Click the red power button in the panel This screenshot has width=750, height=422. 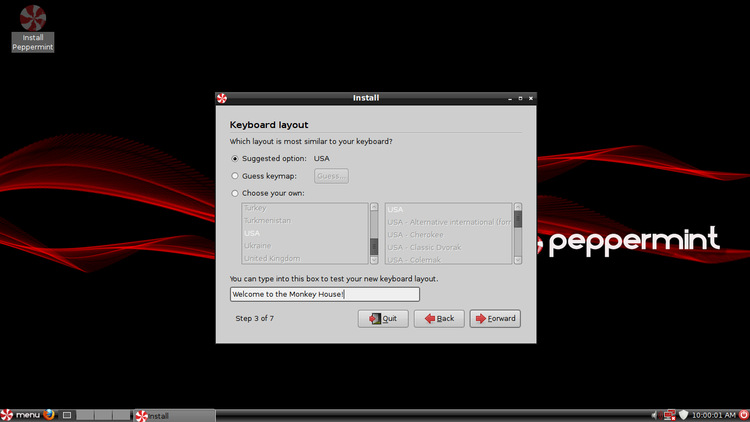click(744, 415)
